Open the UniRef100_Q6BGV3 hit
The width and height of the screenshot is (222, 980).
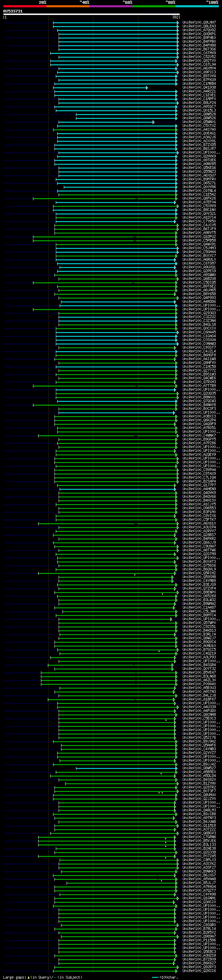click(x=199, y=833)
